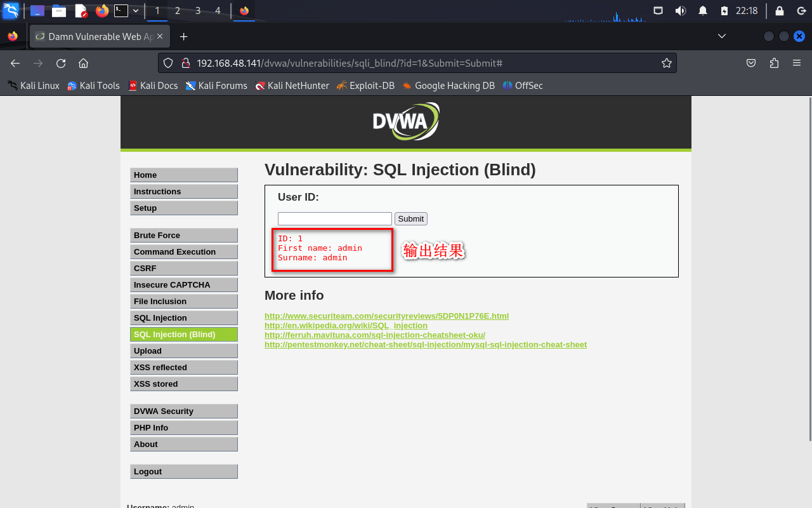Open the CSRF vulnerability page

(184, 269)
